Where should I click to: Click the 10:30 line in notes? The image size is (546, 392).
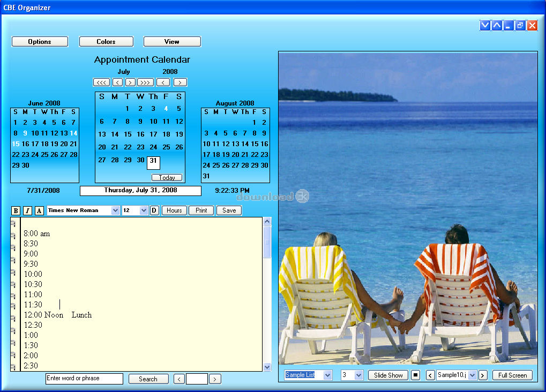click(33, 284)
